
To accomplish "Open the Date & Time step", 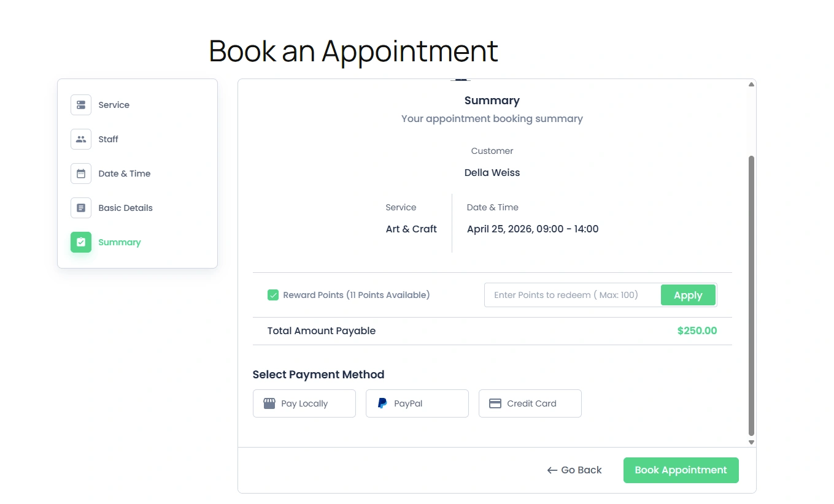I will pos(123,174).
